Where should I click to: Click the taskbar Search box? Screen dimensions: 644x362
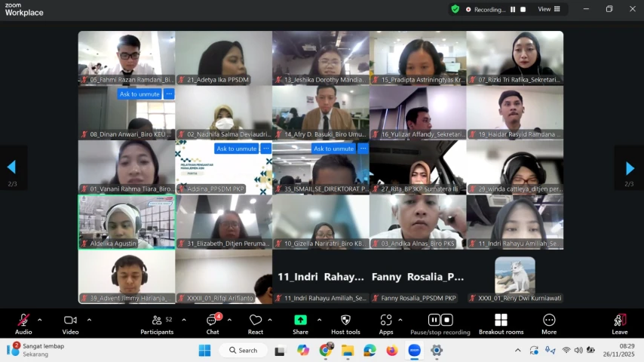244,351
